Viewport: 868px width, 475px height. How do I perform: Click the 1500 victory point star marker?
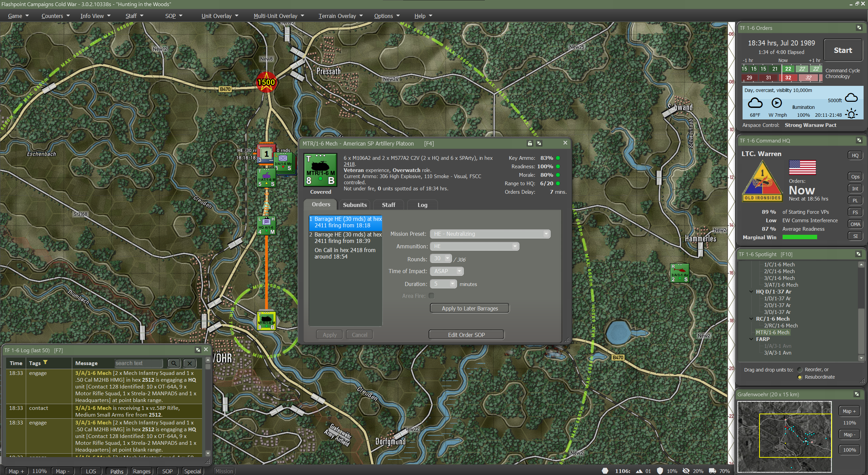tap(266, 82)
